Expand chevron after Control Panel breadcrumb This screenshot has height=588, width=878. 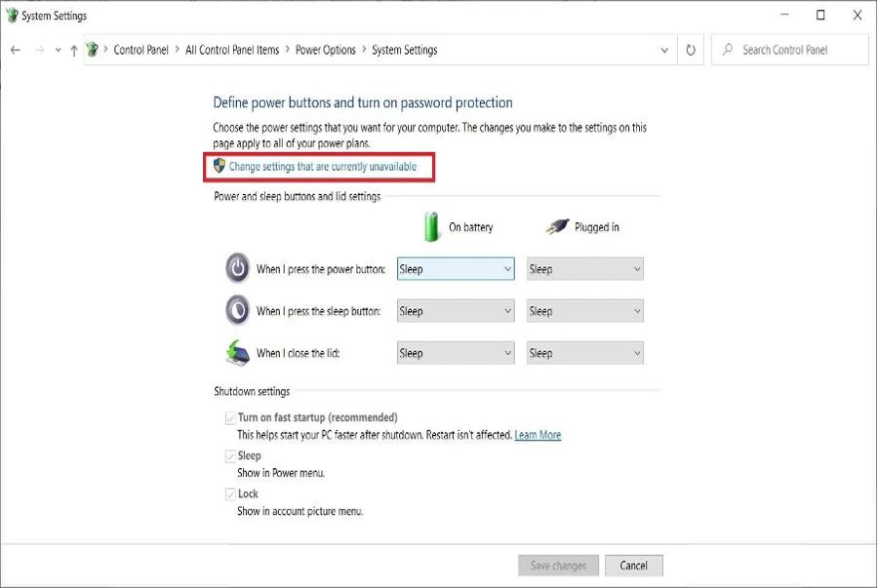pyautogui.click(x=177, y=49)
